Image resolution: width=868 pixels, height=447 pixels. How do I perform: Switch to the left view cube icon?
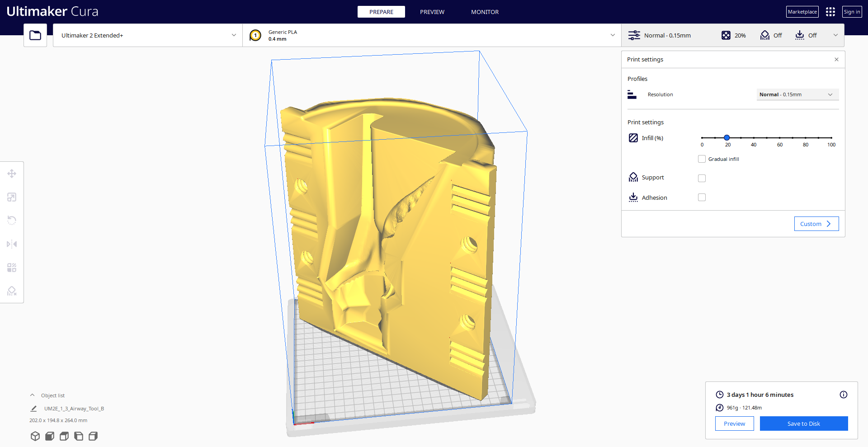tap(79, 436)
